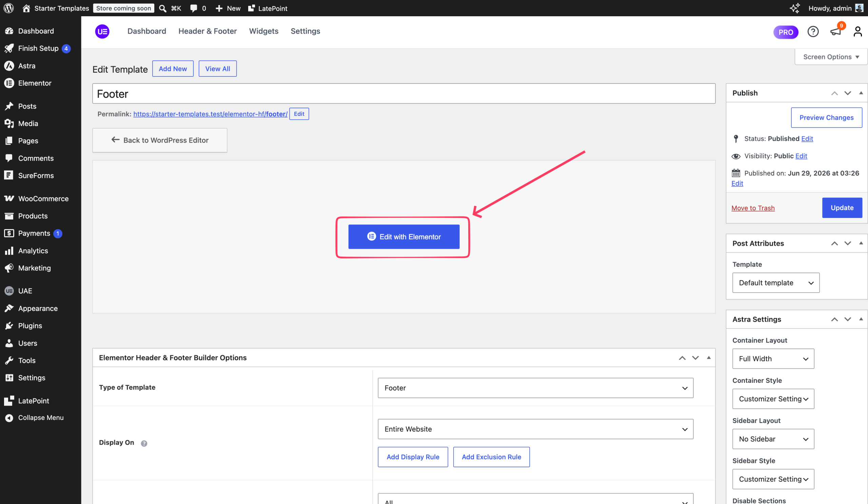868x504 pixels.
Task: Expand Screen Options dropdown
Action: 831,57
